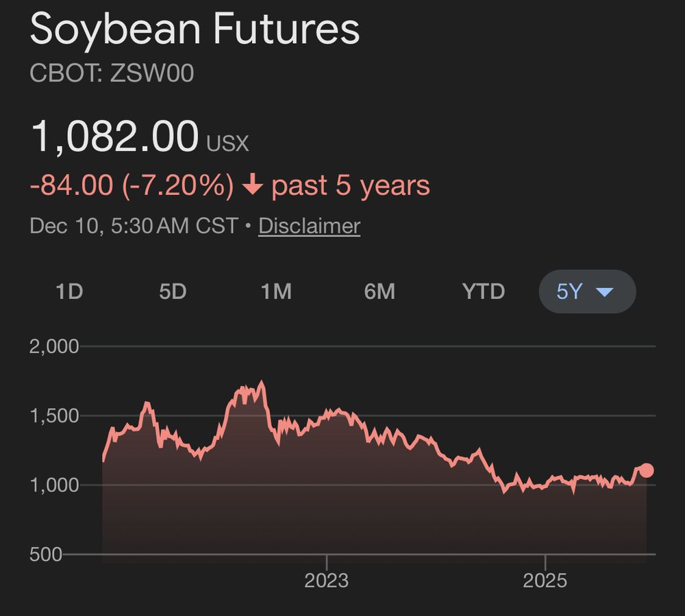Expand the blue dropdown arrow beside 5Y
685x616 pixels.
coord(604,292)
